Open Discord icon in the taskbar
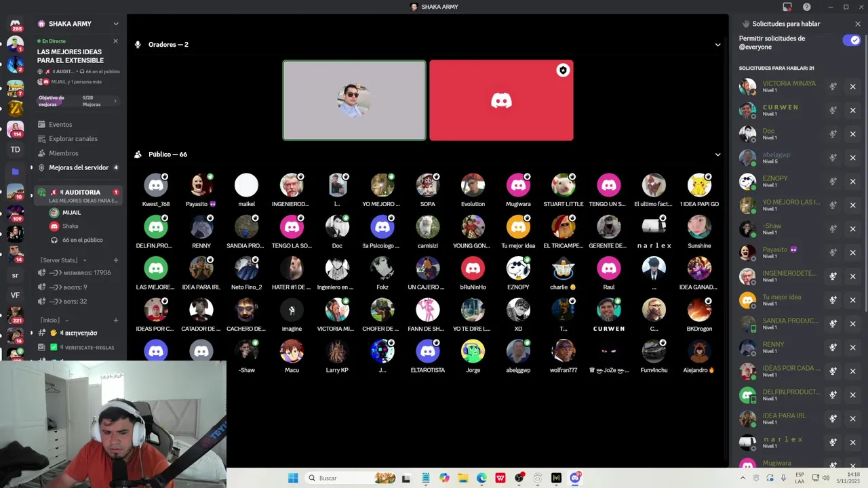 pyautogui.click(x=575, y=478)
